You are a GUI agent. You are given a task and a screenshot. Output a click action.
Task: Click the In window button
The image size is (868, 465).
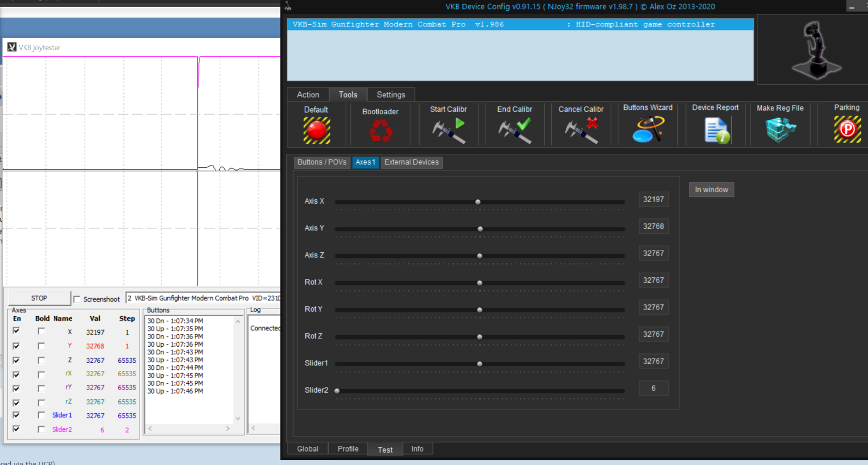point(711,190)
